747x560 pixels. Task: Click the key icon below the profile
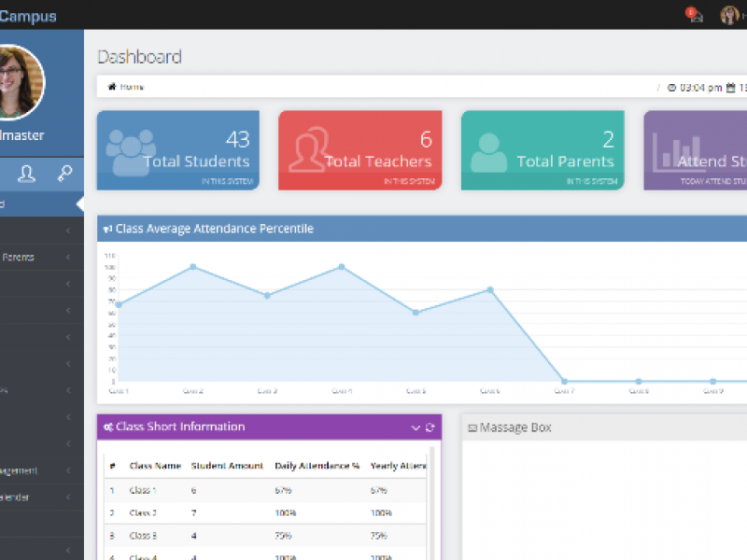pyautogui.click(x=64, y=173)
